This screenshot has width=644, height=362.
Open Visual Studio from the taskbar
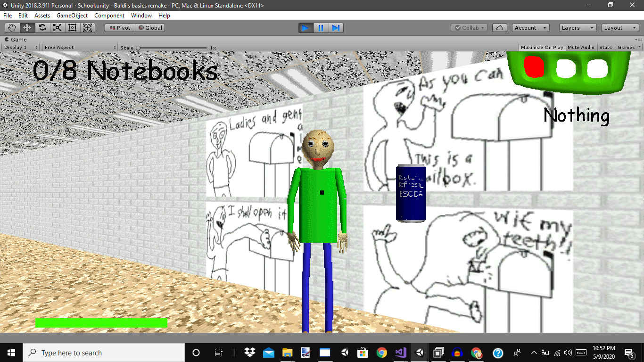click(x=400, y=353)
